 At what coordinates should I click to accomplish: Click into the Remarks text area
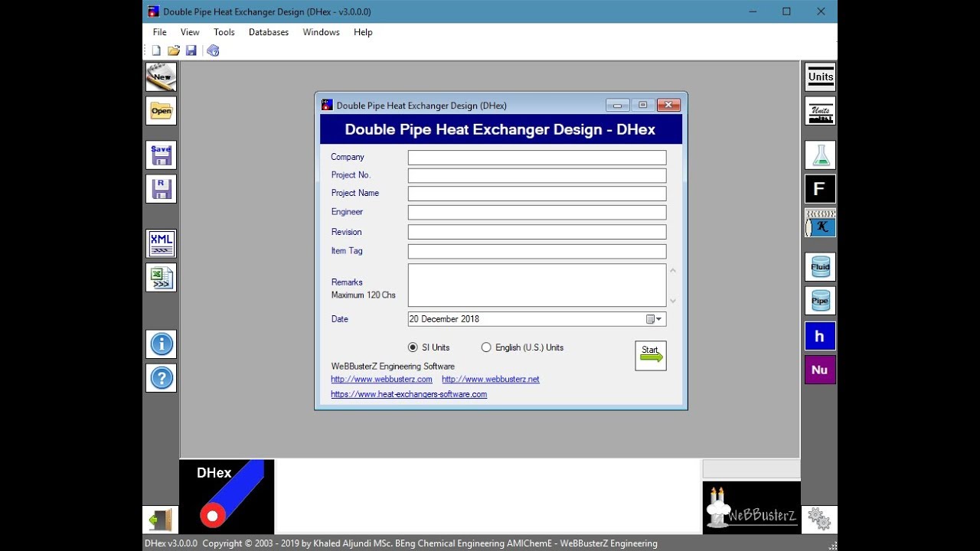click(537, 285)
